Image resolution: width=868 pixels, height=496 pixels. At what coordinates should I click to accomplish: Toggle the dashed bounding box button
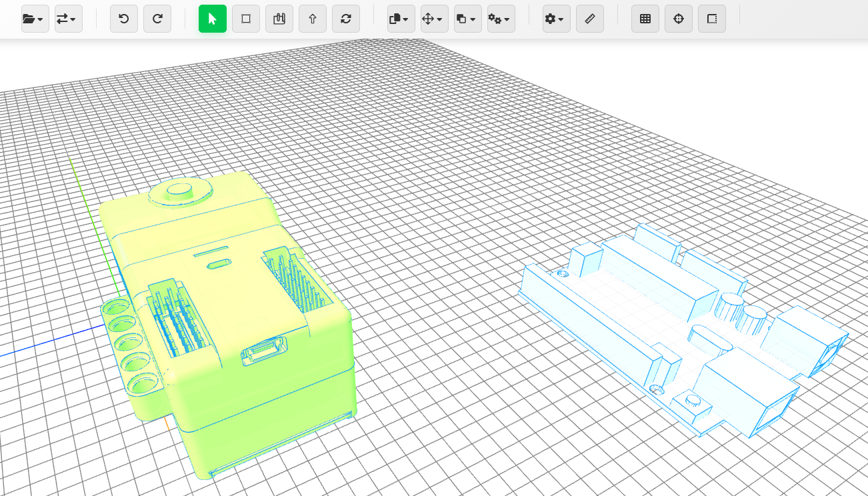712,19
